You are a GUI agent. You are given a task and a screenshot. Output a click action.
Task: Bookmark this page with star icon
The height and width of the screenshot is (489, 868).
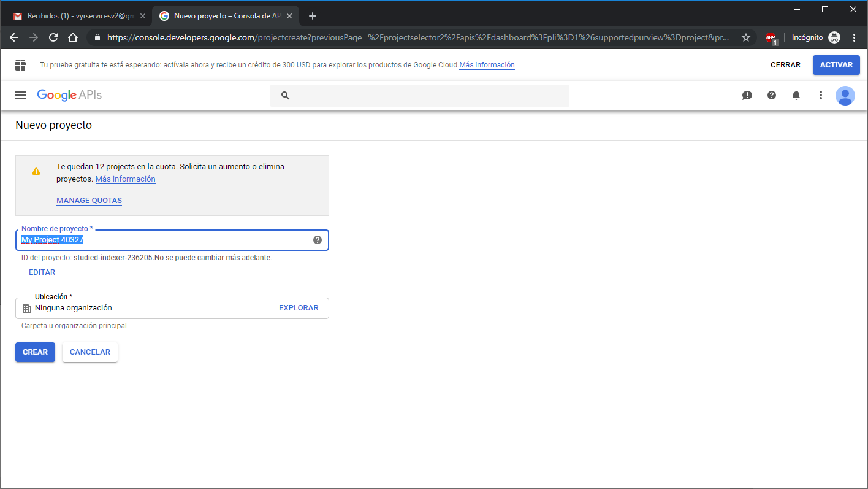746,37
